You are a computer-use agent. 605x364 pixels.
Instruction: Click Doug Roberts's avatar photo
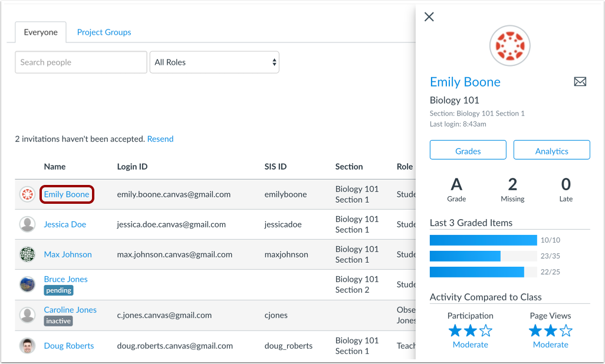pos(27,346)
